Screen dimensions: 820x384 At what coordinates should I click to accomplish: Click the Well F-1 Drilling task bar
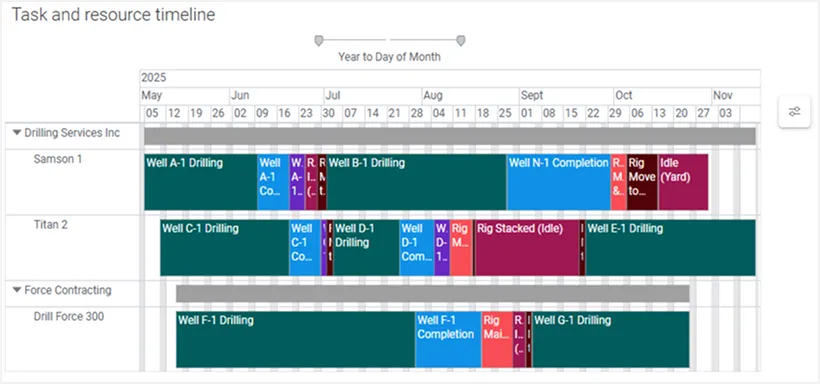[x=295, y=340]
